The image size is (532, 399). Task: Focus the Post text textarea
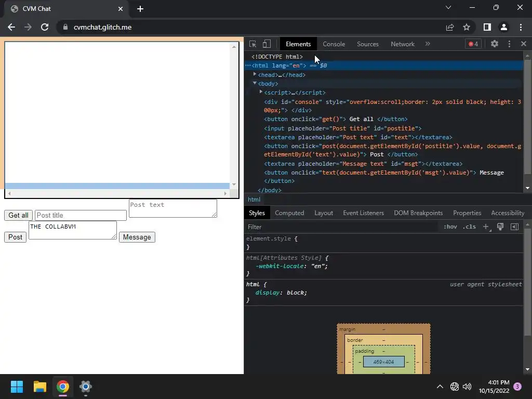point(172,208)
